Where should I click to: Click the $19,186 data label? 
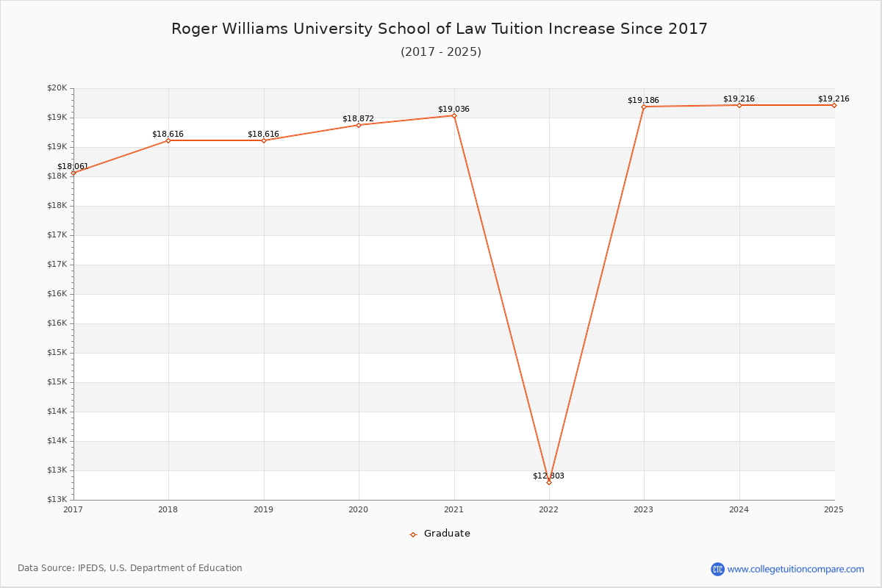[x=643, y=100]
